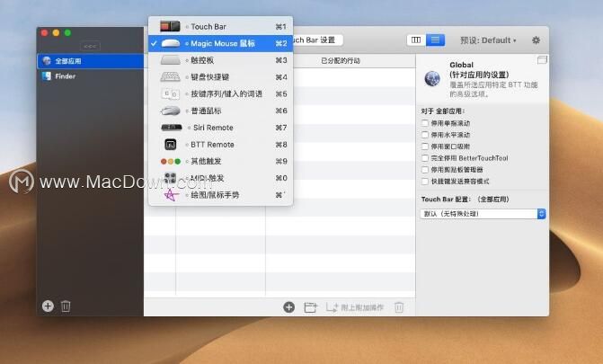
Task: Delete selected app with sidebar trash
Action: 66,306
